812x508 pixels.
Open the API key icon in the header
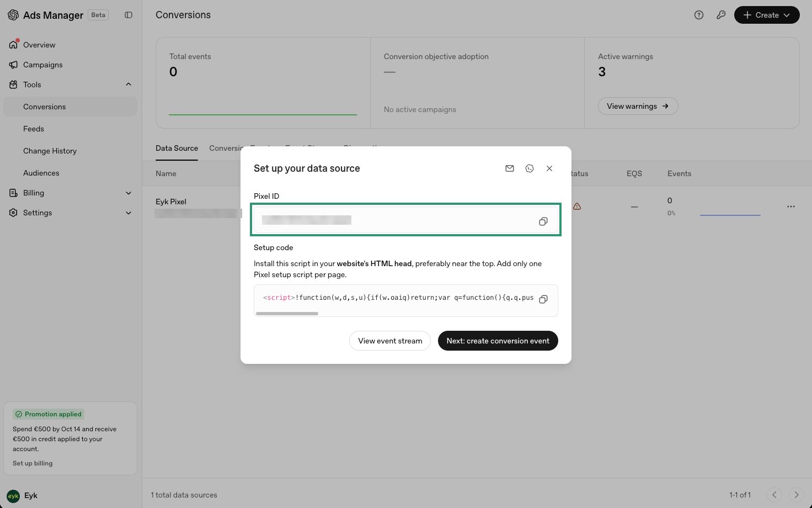pyautogui.click(x=721, y=15)
